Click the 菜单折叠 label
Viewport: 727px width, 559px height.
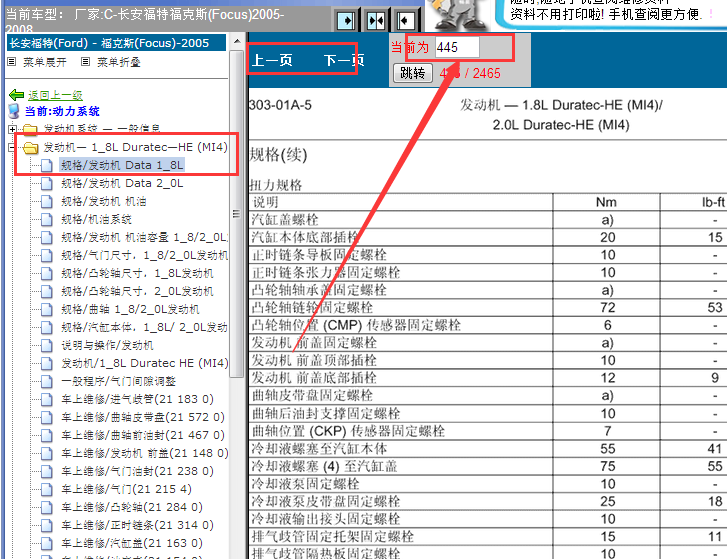(x=118, y=62)
